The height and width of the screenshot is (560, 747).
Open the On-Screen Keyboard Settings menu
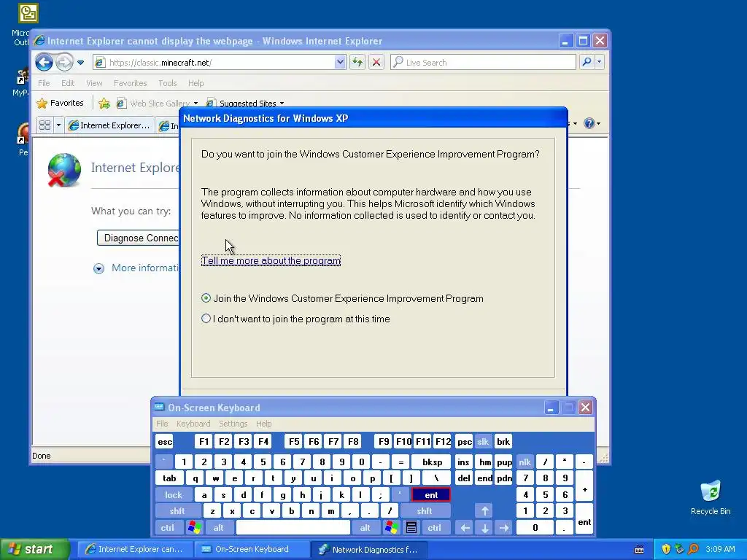[x=233, y=424]
